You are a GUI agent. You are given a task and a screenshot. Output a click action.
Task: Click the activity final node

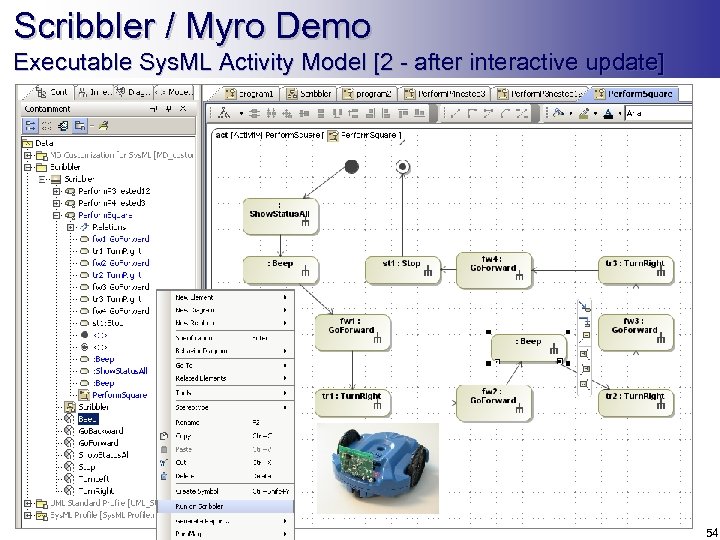pyautogui.click(x=403, y=166)
